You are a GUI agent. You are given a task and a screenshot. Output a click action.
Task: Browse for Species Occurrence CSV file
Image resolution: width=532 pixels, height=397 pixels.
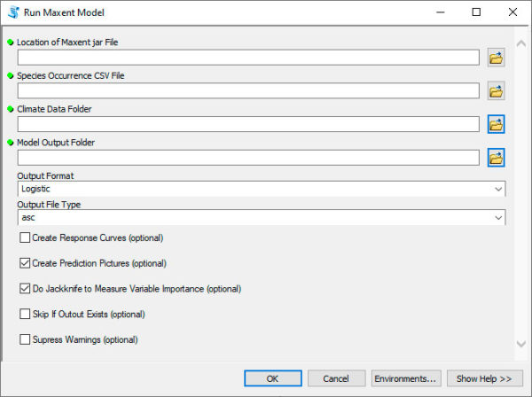click(x=496, y=91)
